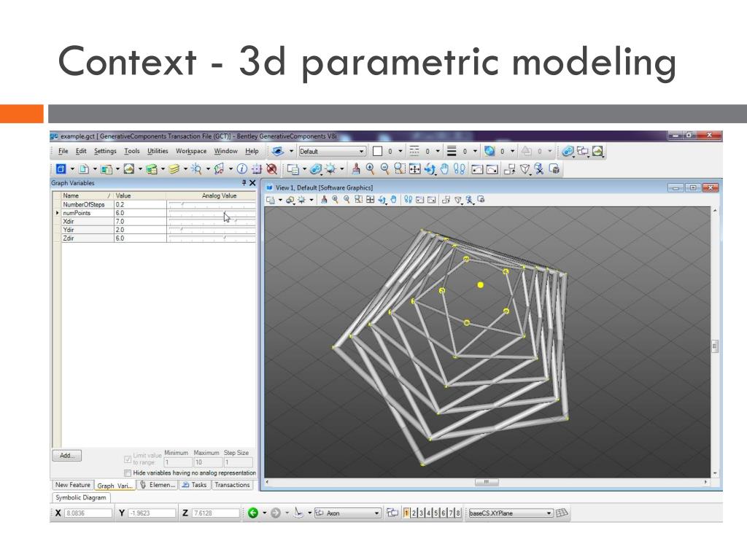Select Window Area tool in main toolbar

click(400, 169)
